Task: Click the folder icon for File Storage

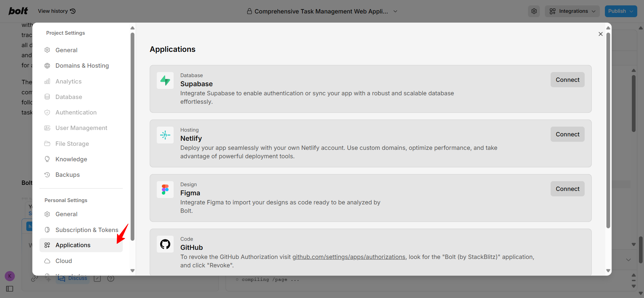Action: (x=47, y=143)
